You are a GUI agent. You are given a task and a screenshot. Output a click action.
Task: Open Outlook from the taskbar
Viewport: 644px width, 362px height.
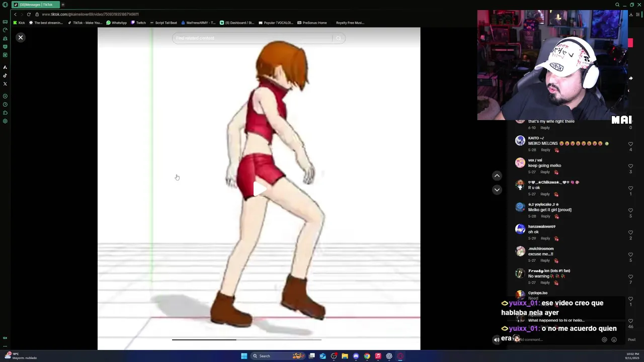coord(323,356)
